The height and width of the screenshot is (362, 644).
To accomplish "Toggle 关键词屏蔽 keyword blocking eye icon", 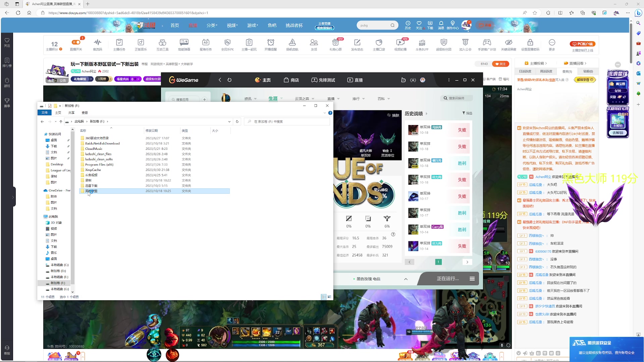I will [x=508, y=42].
